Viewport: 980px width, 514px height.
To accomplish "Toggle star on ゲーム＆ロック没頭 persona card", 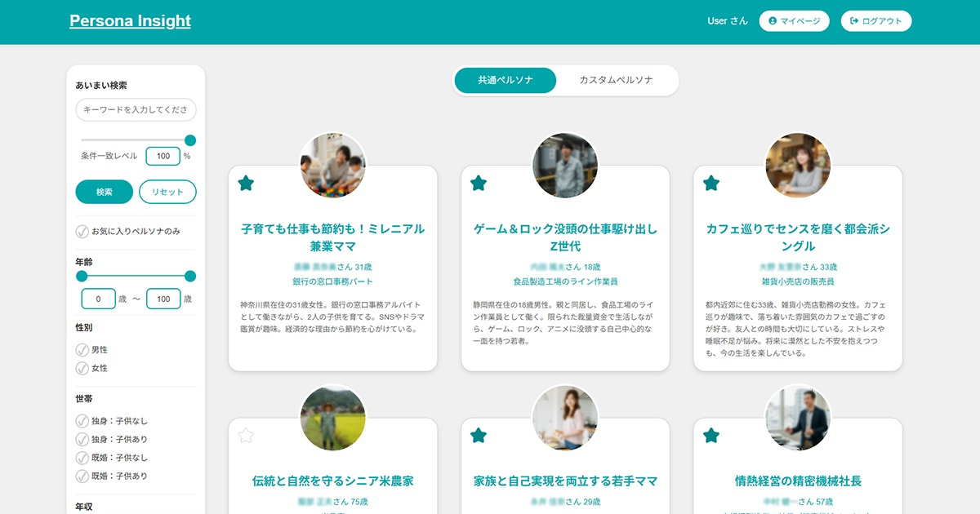I will point(479,184).
